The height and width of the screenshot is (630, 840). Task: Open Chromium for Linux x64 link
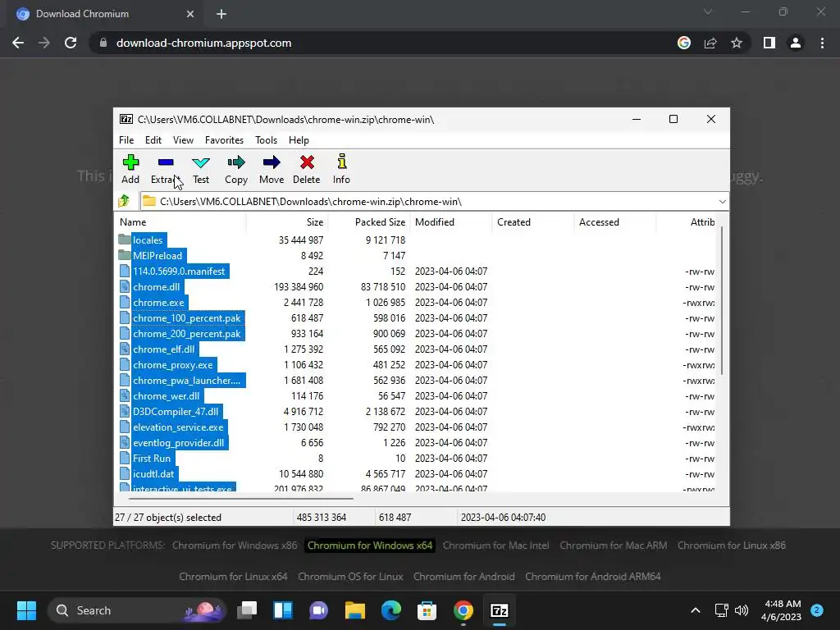233,577
